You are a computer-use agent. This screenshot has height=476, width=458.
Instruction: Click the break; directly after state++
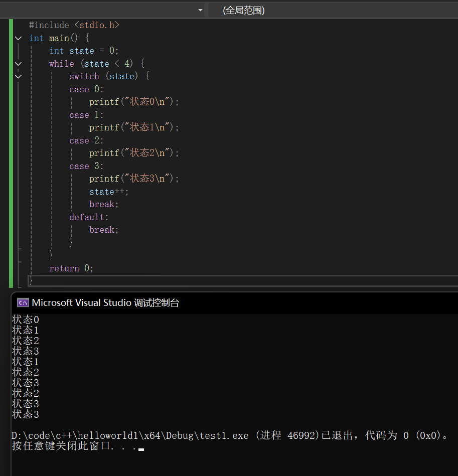pyautogui.click(x=104, y=204)
